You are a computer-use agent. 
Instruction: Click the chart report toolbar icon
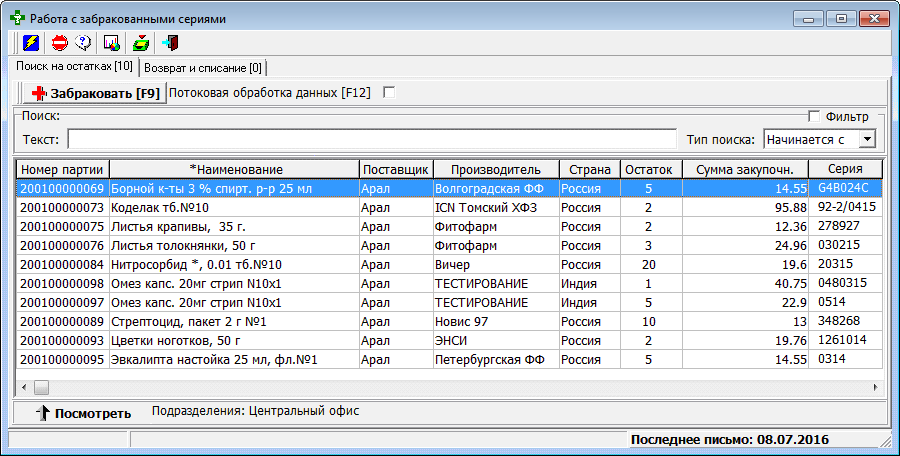point(112,43)
